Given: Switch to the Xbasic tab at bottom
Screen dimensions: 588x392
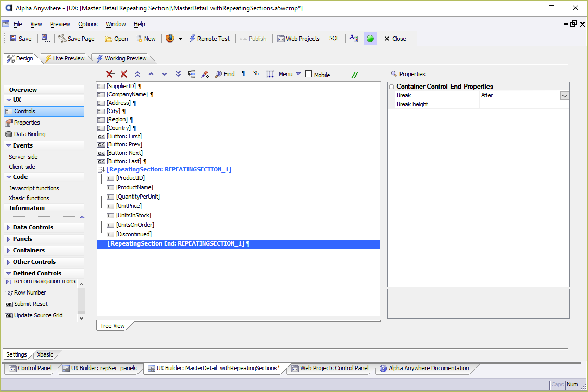Looking at the screenshot, I should (x=45, y=354).
